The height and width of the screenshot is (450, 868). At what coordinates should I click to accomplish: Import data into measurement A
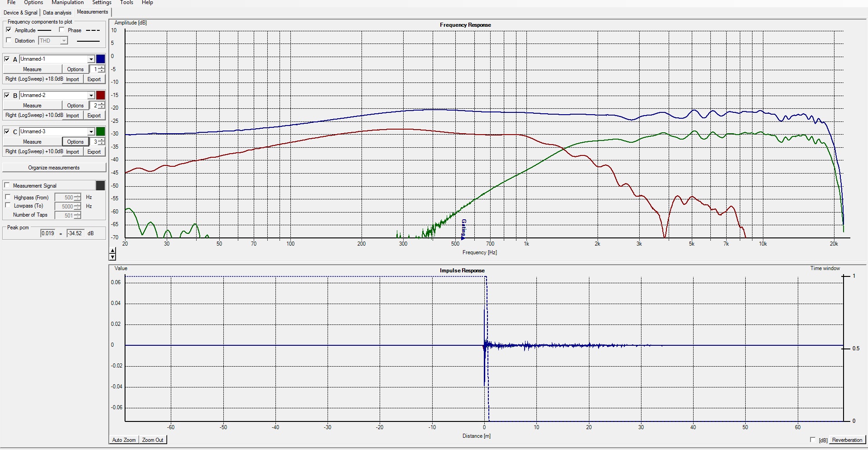(x=72, y=79)
